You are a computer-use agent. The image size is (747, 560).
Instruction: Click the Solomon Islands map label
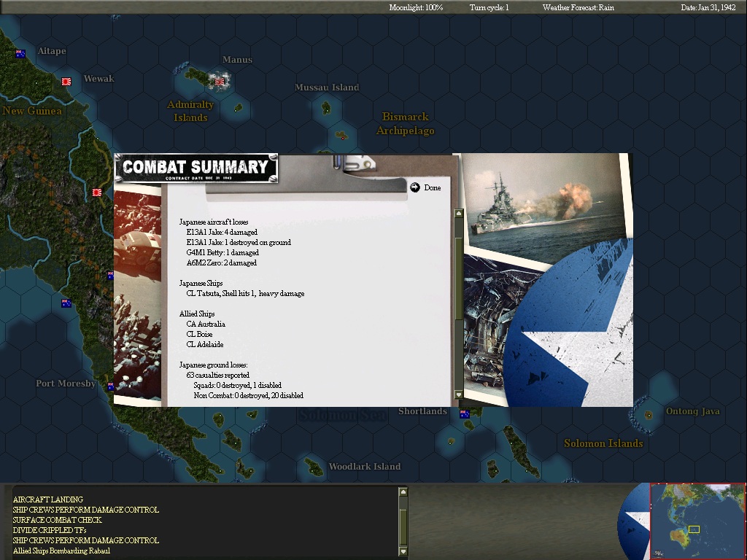[x=603, y=443]
